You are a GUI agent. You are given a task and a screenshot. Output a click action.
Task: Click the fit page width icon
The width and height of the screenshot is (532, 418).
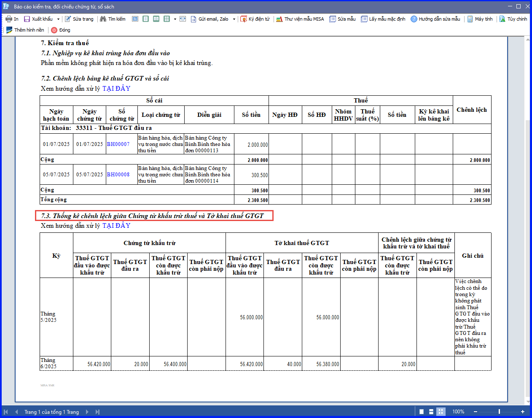click(x=183, y=19)
